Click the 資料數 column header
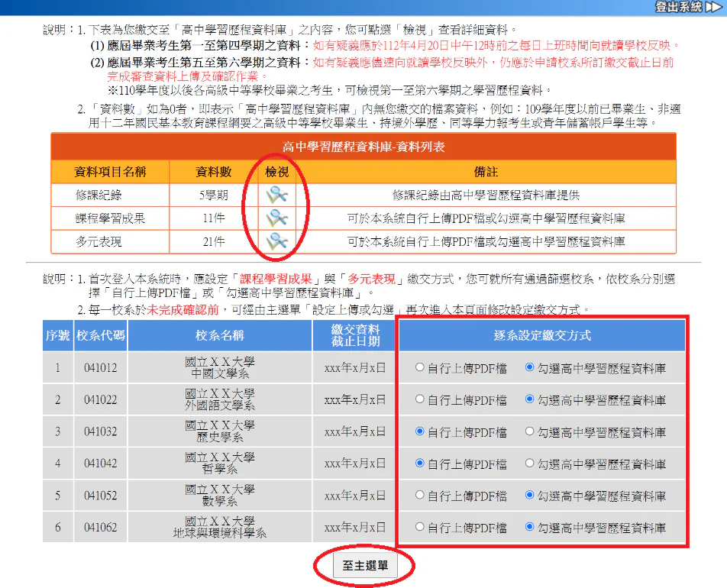This screenshot has height=588, width=727. (214, 172)
